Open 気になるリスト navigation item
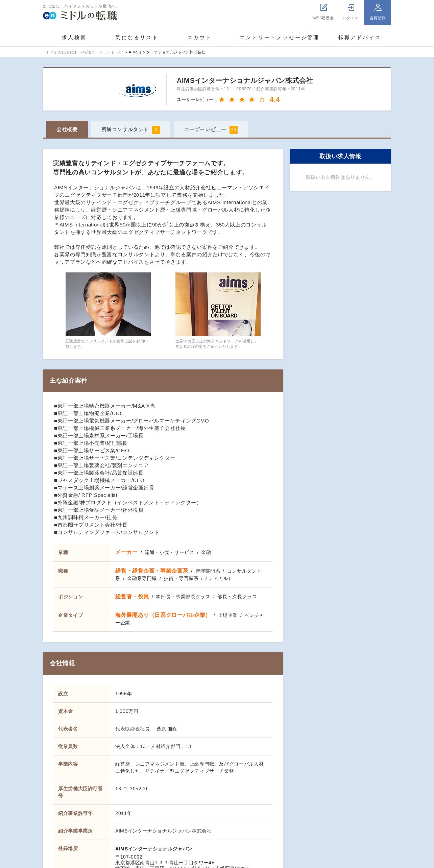Viewport: 434px width, 868px height. tap(137, 38)
